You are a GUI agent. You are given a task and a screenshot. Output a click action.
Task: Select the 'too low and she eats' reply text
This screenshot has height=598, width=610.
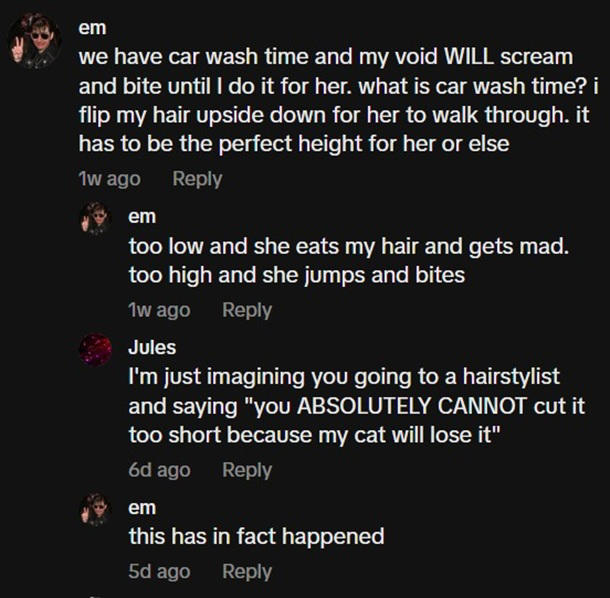click(x=349, y=261)
